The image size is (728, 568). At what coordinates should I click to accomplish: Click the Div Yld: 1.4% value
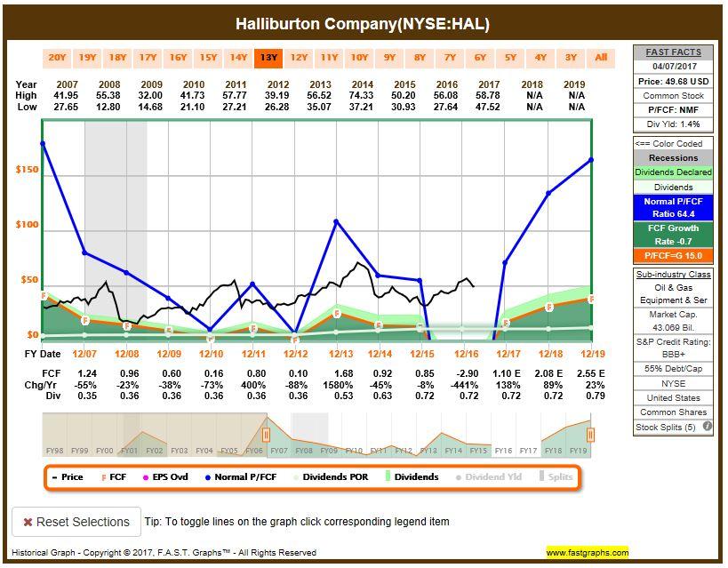(673, 124)
